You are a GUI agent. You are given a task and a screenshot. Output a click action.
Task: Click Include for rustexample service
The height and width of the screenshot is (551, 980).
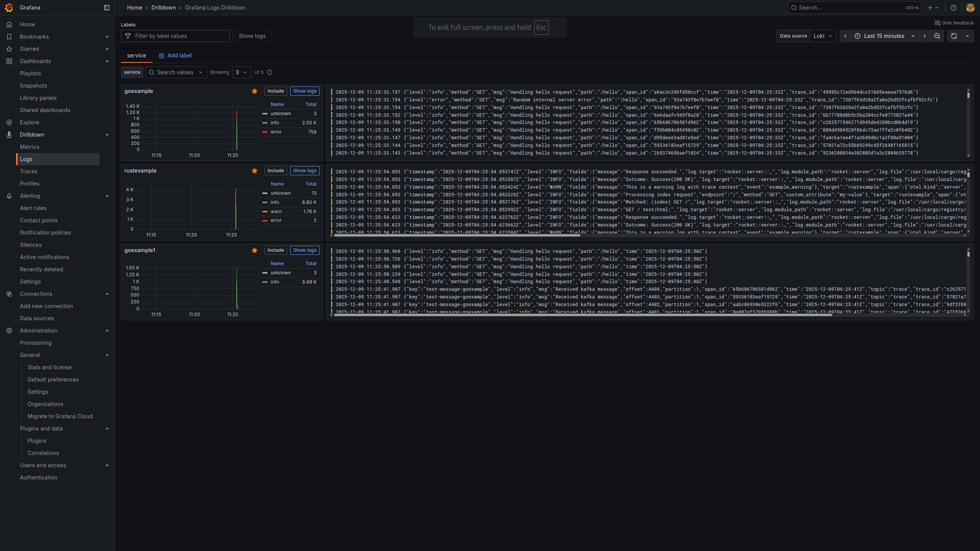276,171
